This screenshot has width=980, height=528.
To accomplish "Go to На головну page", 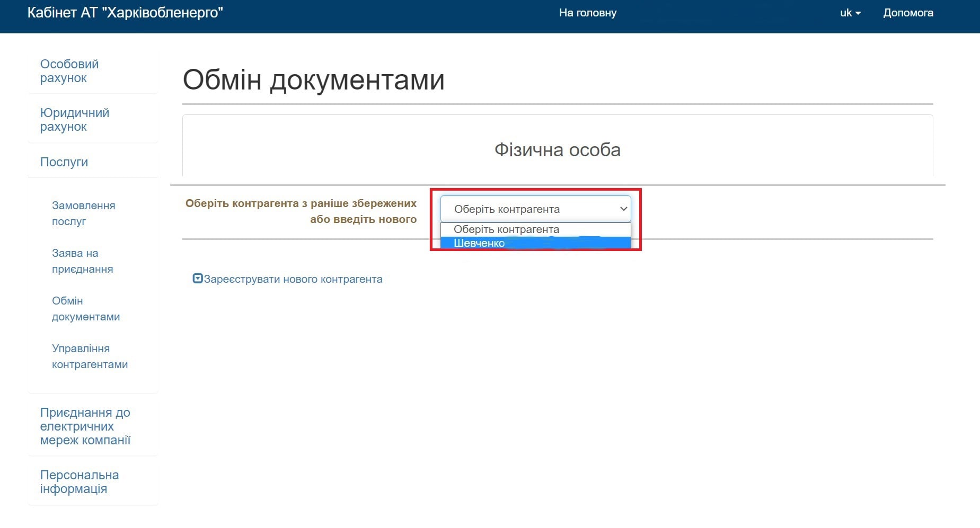I will pyautogui.click(x=588, y=13).
